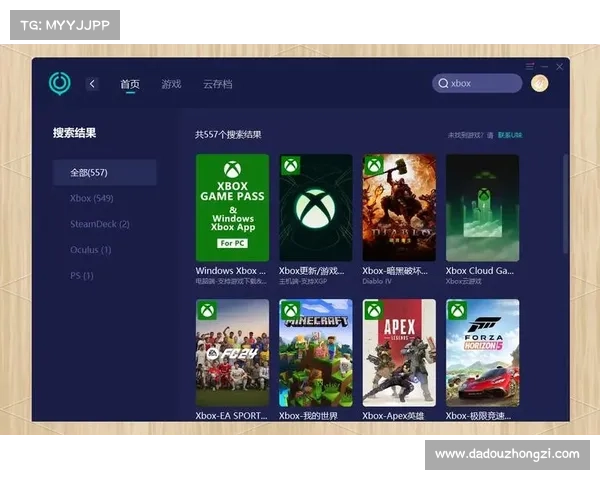600x480 pixels.
Task: Open the Forza Horizon 5 cover
Action: pyautogui.click(x=483, y=353)
